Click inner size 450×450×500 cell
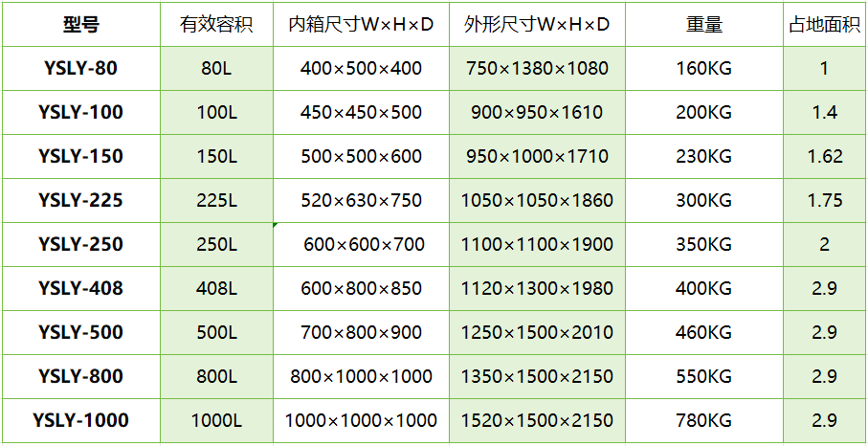The height and width of the screenshot is (446, 868). [x=361, y=112]
